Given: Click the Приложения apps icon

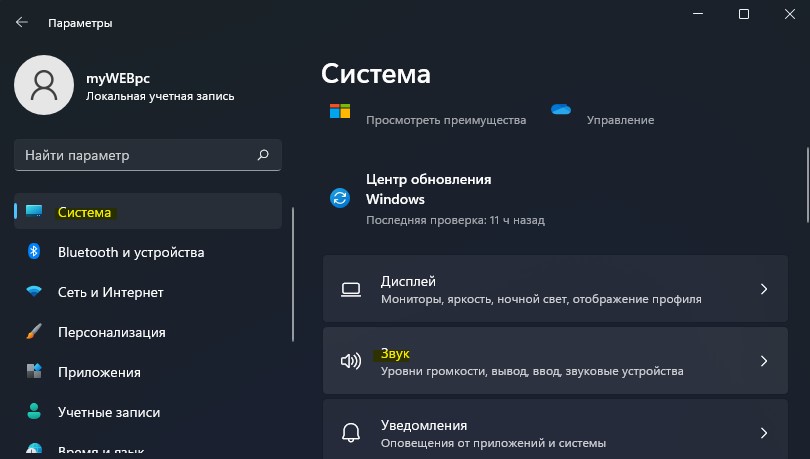Looking at the screenshot, I should pyautogui.click(x=34, y=371).
